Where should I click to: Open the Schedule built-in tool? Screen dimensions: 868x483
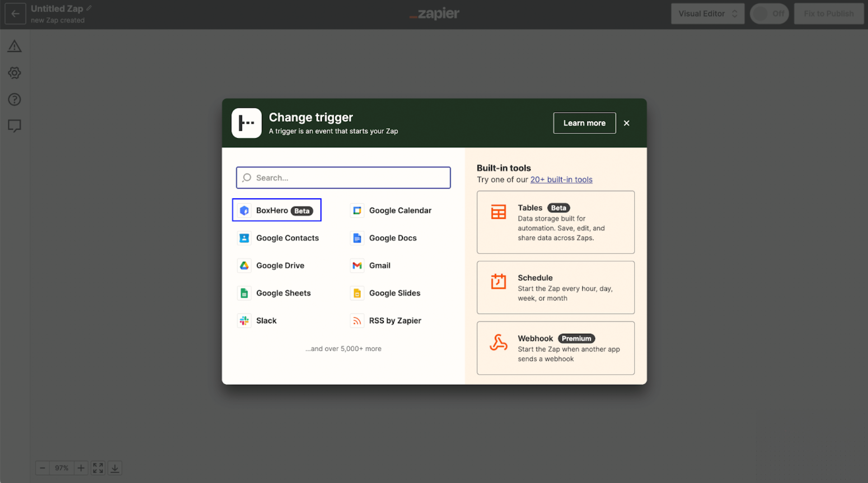[555, 287]
